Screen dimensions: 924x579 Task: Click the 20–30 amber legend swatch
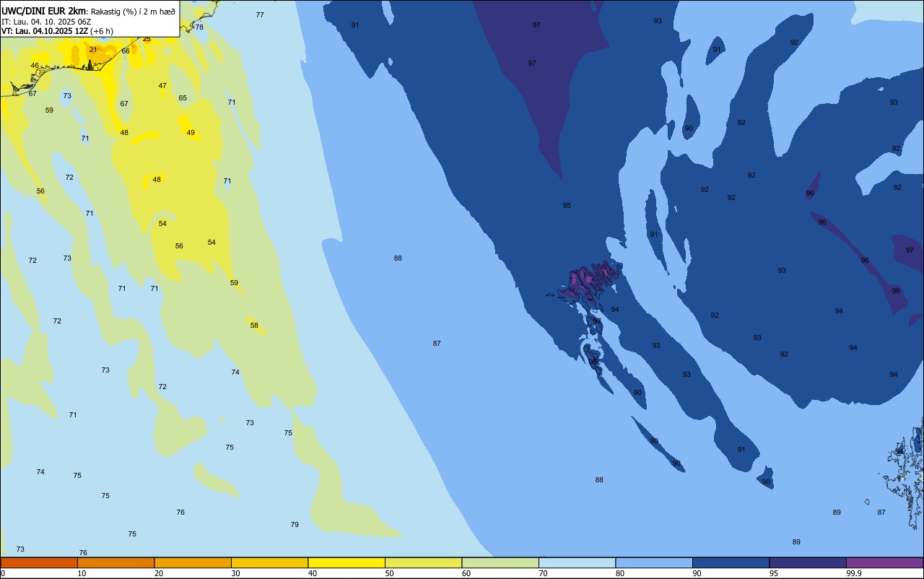193,562
